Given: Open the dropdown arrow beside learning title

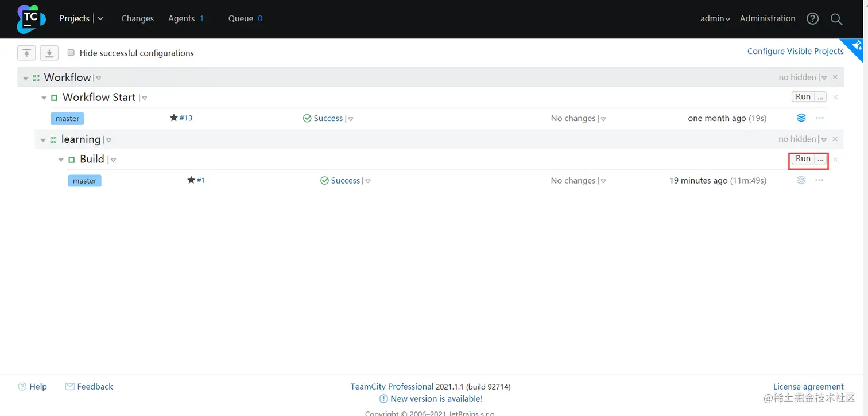Looking at the screenshot, I should coord(108,140).
